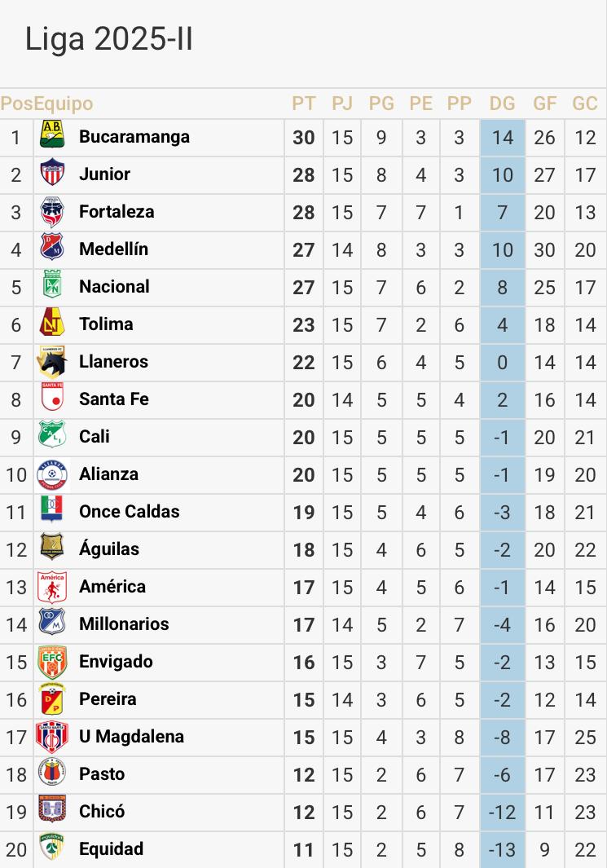Open the Fortaleza team name link
This screenshot has width=607, height=868.
tap(117, 211)
